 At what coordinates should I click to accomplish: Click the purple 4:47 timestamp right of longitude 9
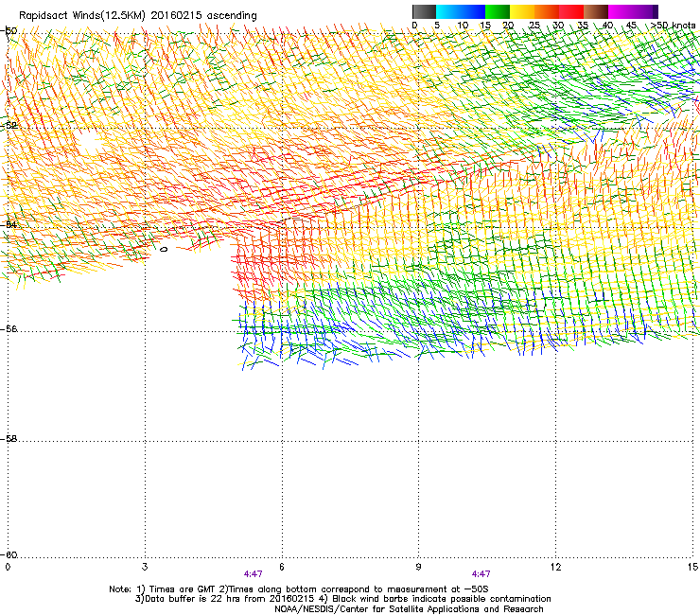click(481, 574)
